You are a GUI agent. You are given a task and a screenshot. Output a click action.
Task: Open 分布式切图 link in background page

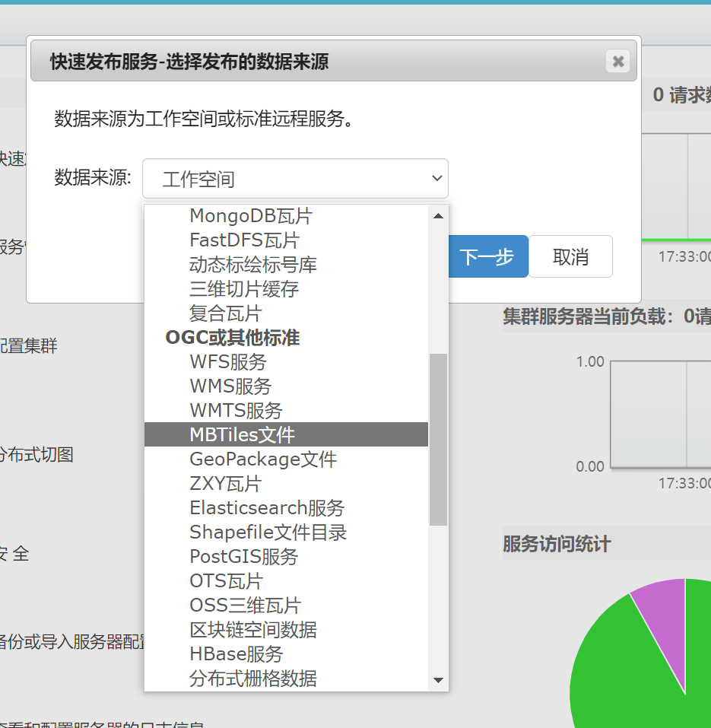[x=37, y=455]
